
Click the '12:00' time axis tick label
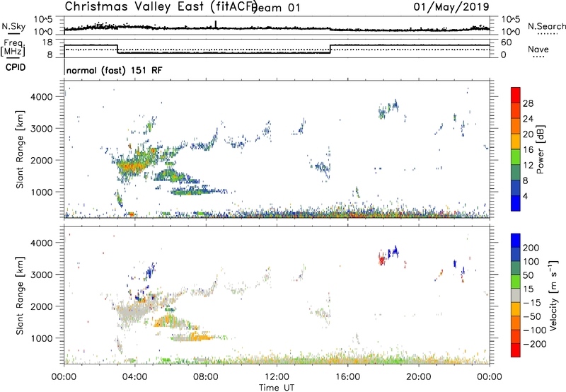pos(277,377)
